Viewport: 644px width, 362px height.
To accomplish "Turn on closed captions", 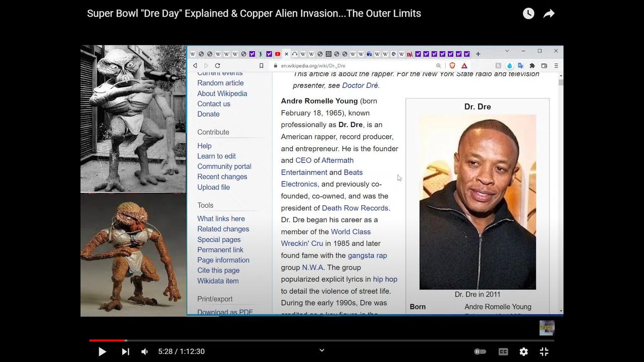I will pos(503,351).
